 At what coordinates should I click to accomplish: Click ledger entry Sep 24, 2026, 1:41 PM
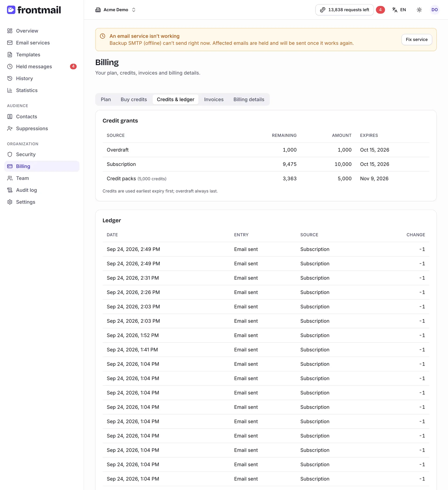coord(266,350)
